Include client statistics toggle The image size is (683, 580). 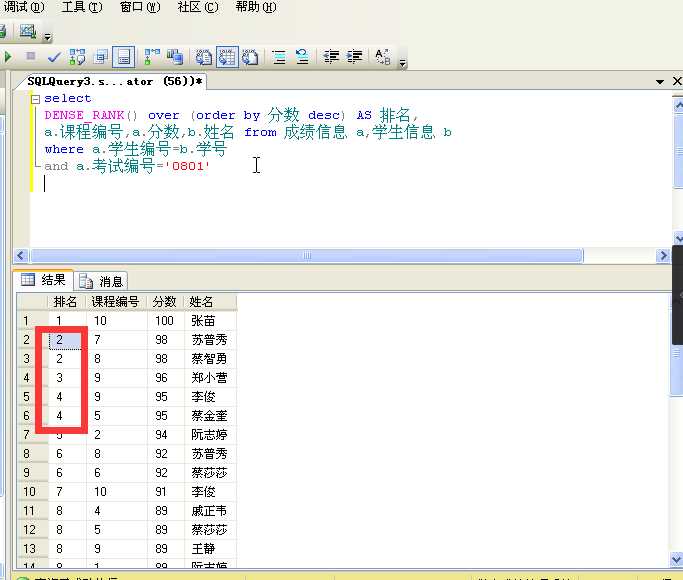click(x=175, y=57)
